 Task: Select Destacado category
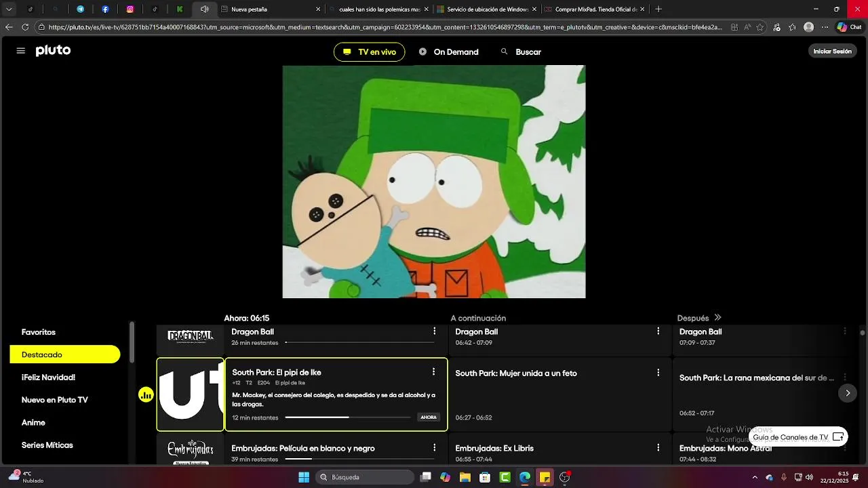tap(65, 354)
